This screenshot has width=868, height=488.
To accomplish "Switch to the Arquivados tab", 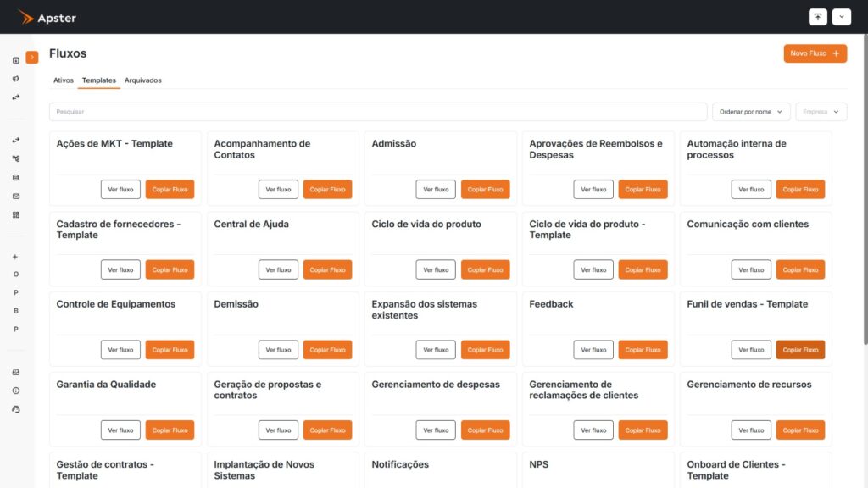I will [142, 80].
